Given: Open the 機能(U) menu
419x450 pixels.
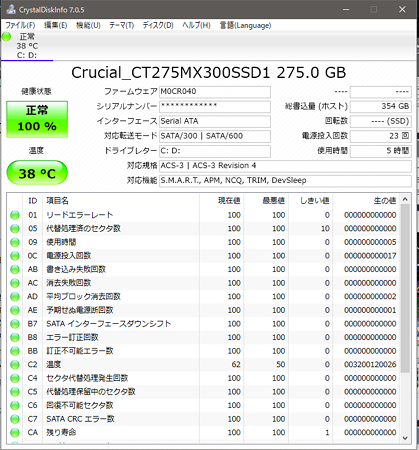Looking at the screenshot, I should 88,25.
